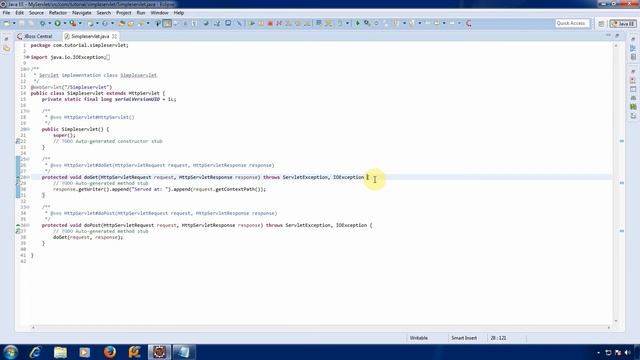The image size is (640, 360).
Task: Open the External Tools dropdown arrow
Action: 80,23
